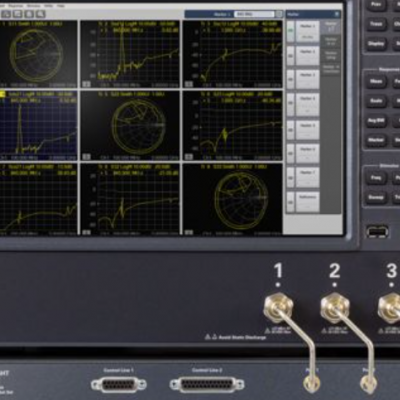The height and width of the screenshot is (400, 400).
Task: Select the Marker 3 softkey
Action: [307, 79]
